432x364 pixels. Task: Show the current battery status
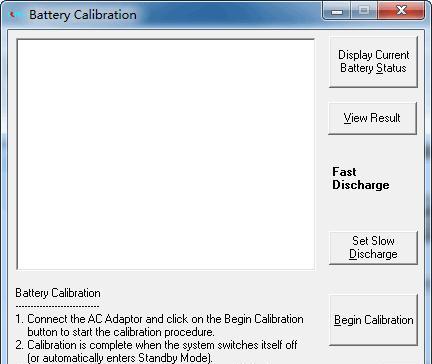pyautogui.click(x=373, y=62)
